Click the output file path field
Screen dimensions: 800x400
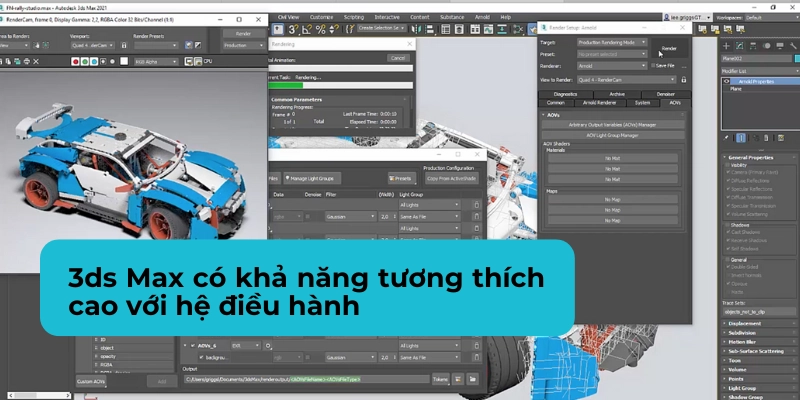[x=307, y=379]
